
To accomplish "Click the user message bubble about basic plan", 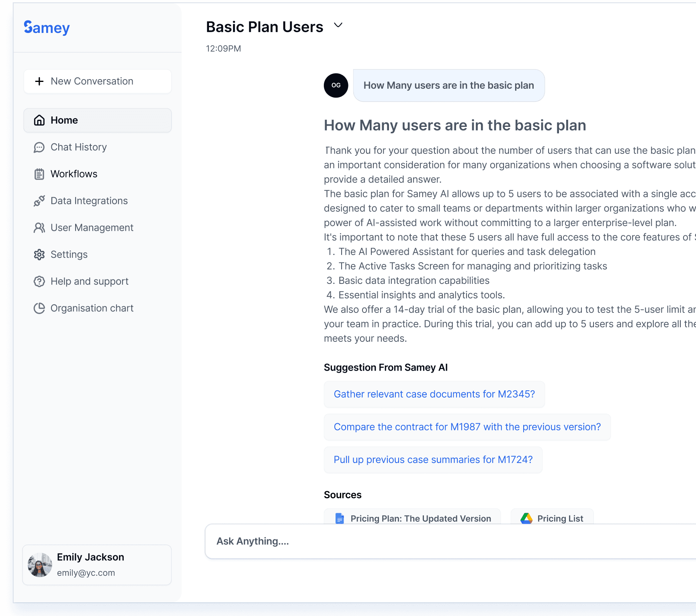I will tap(449, 86).
